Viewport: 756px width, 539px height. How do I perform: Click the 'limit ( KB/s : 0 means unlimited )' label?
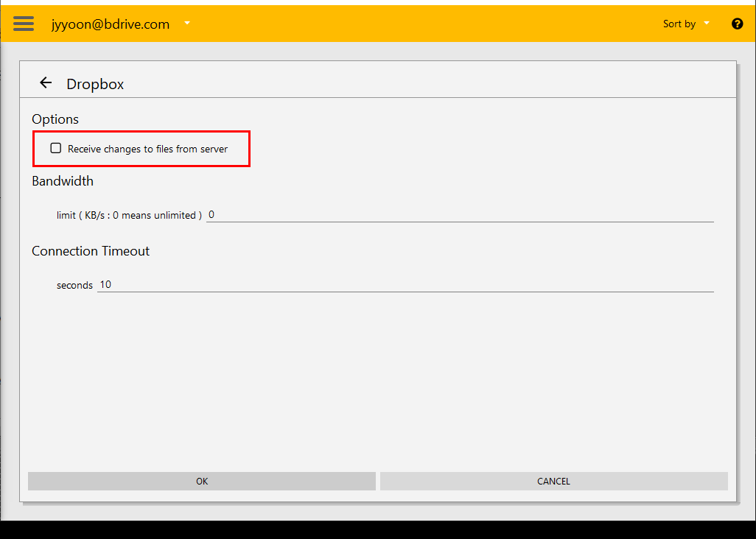pos(129,215)
